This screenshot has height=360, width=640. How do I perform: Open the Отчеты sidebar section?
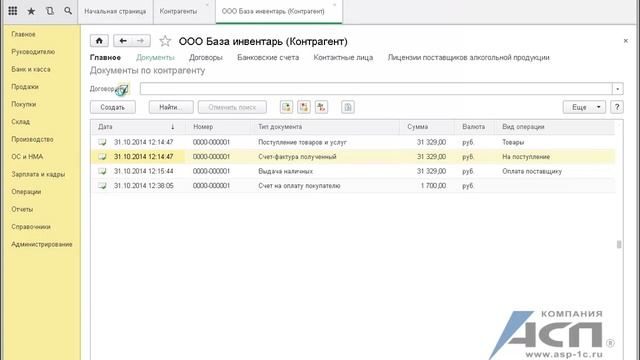point(22,209)
